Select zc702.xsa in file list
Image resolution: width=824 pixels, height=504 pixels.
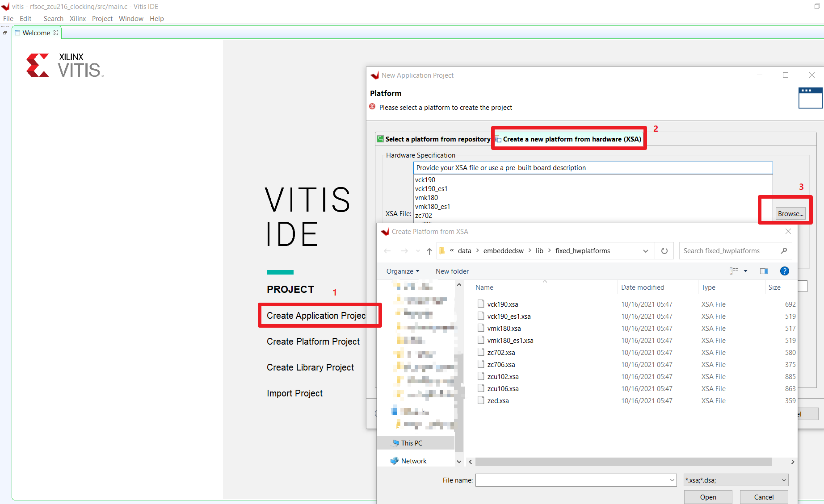tap(501, 352)
